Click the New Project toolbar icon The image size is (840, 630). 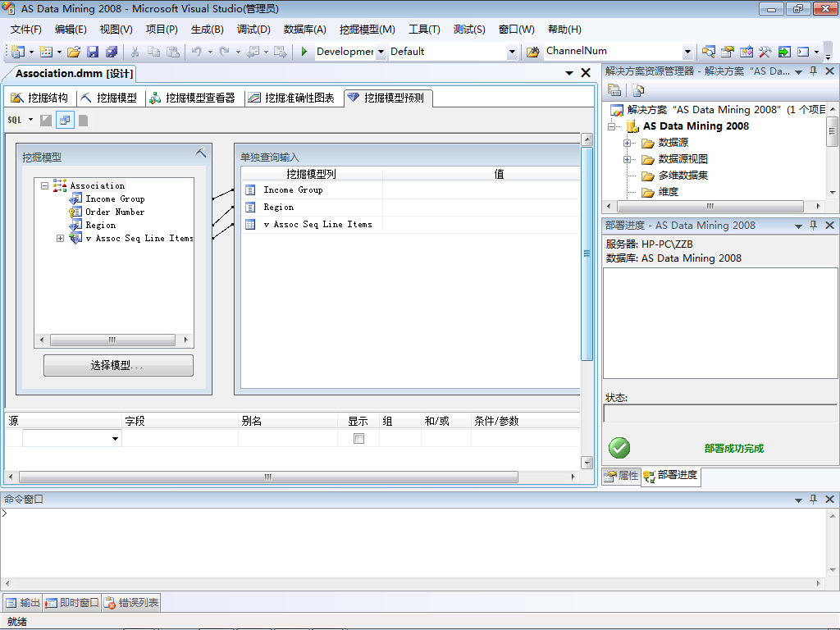[x=18, y=52]
